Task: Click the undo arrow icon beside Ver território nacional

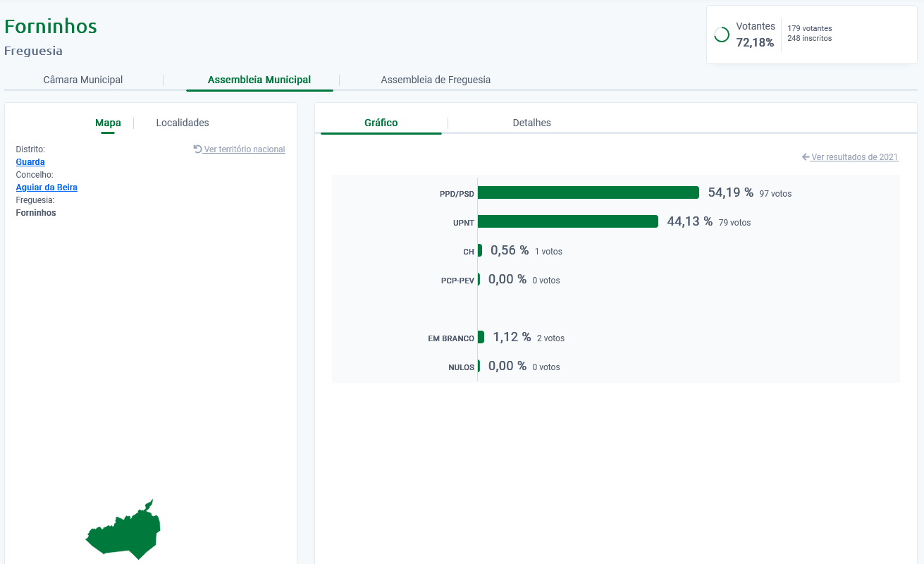Action: coord(197,149)
